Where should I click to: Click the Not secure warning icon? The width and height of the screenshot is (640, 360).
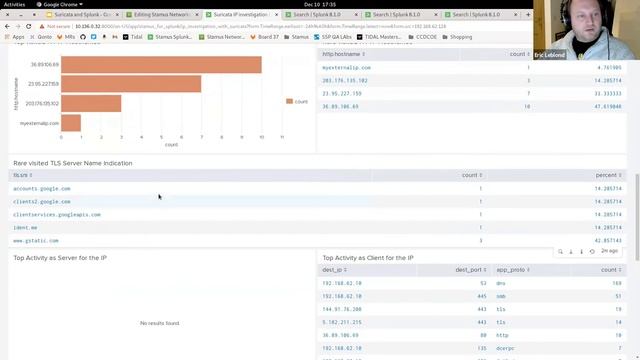click(x=42, y=26)
